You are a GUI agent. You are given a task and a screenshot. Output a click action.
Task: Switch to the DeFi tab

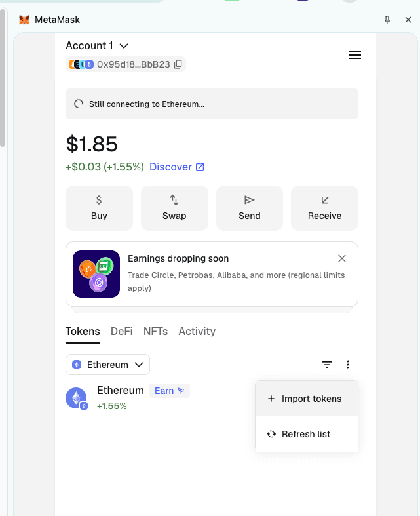point(121,331)
